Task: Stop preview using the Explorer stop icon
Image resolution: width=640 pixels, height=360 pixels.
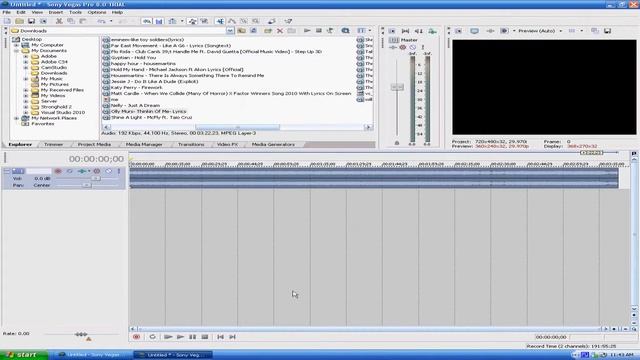Action: point(319,31)
